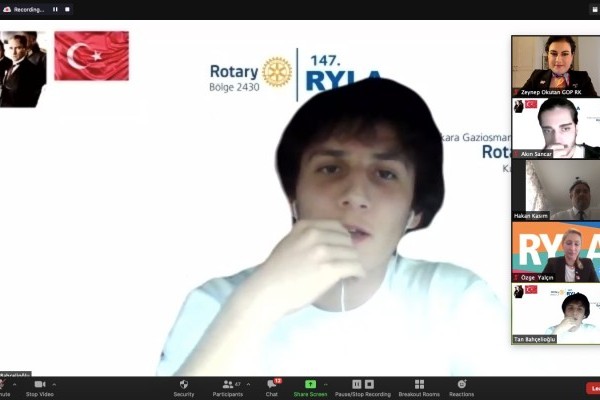Expand the audio options arrow beside Mute
The height and width of the screenshot is (400, 600).
(15, 384)
